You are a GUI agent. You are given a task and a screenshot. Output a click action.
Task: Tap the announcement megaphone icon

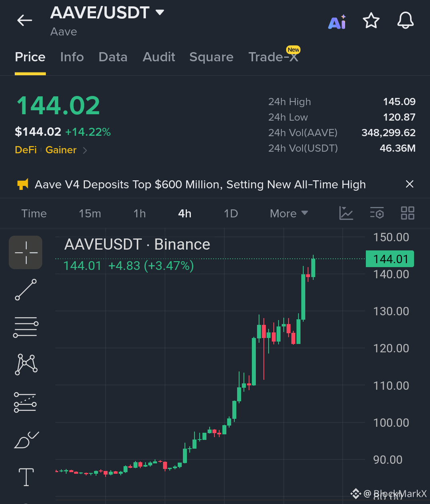tap(23, 184)
